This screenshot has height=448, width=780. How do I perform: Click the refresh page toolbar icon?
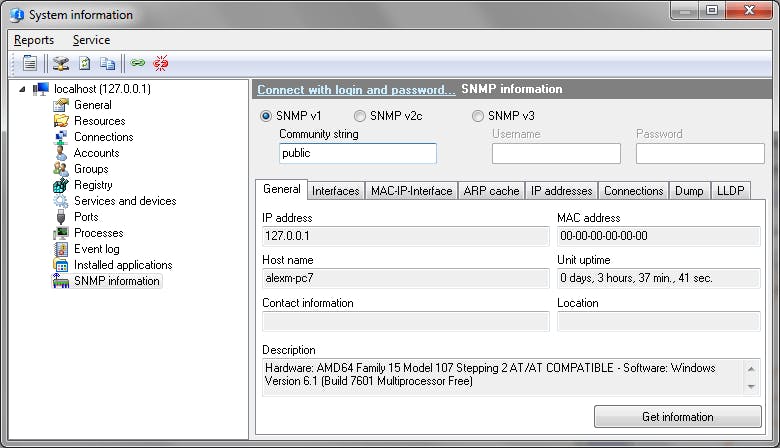(x=85, y=64)
